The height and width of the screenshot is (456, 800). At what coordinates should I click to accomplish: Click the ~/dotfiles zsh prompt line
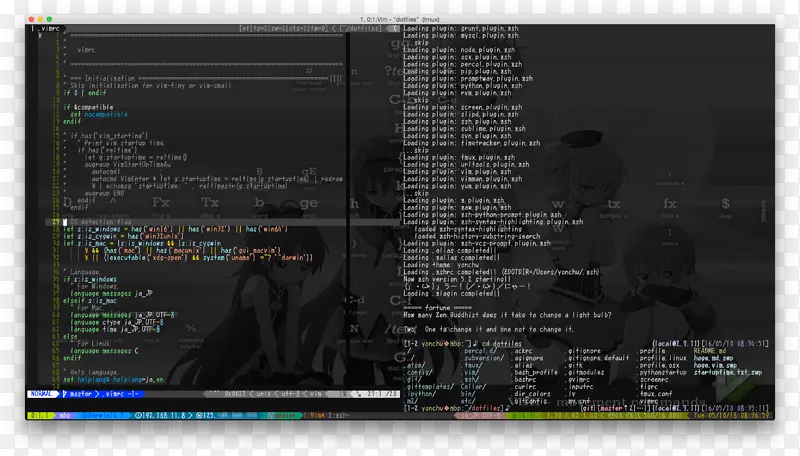pos(457,408)
